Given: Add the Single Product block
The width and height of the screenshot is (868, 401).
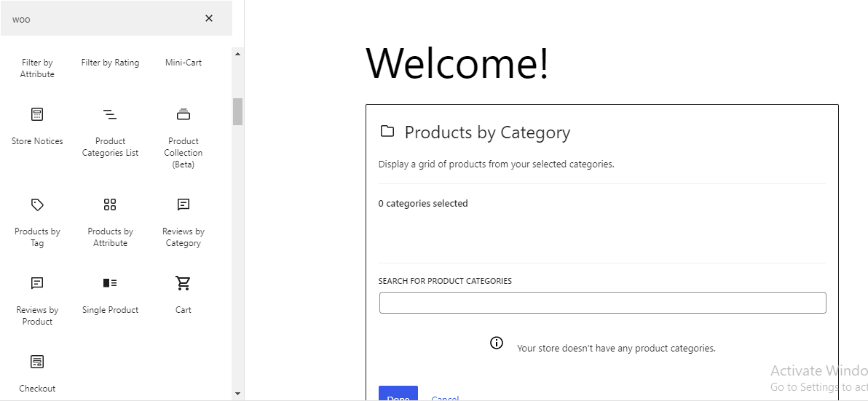Looking at the screenshot, I should coord(110,294).
